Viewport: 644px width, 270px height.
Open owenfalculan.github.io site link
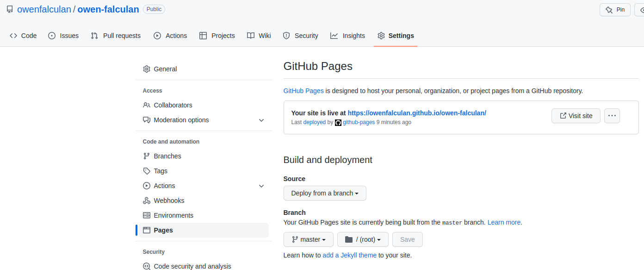click(x=417, y=113)
